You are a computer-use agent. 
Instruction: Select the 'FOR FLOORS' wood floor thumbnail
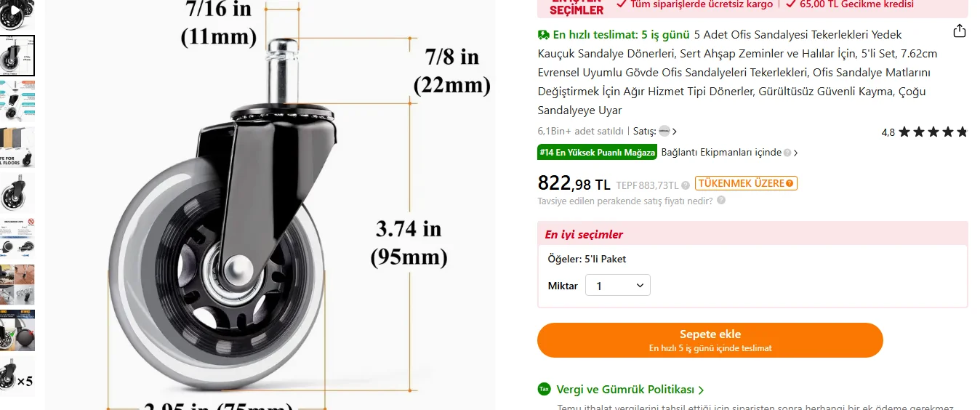tap(16, 147)
